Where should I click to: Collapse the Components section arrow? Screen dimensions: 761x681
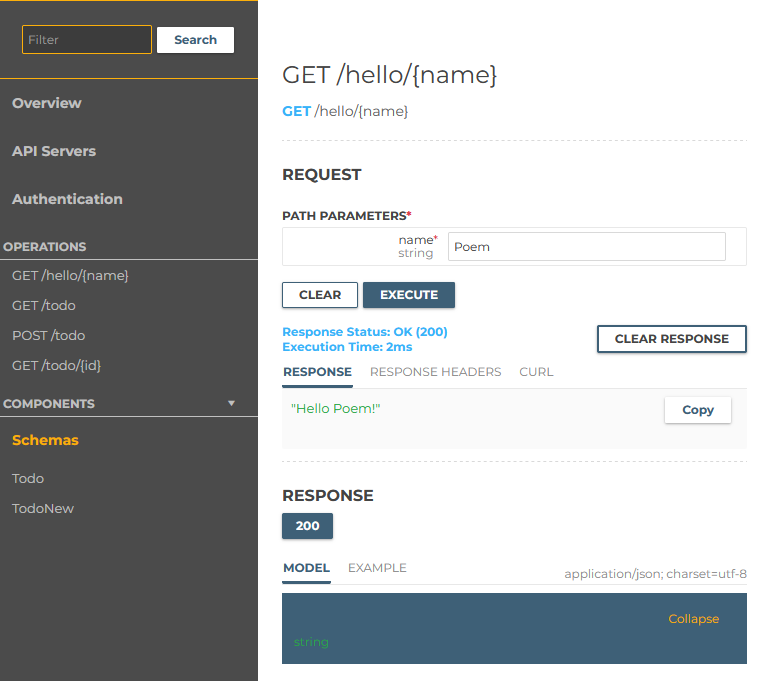232,404
